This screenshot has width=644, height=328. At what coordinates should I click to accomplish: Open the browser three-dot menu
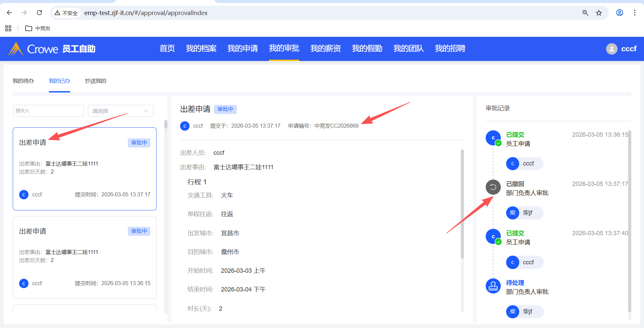634,13
